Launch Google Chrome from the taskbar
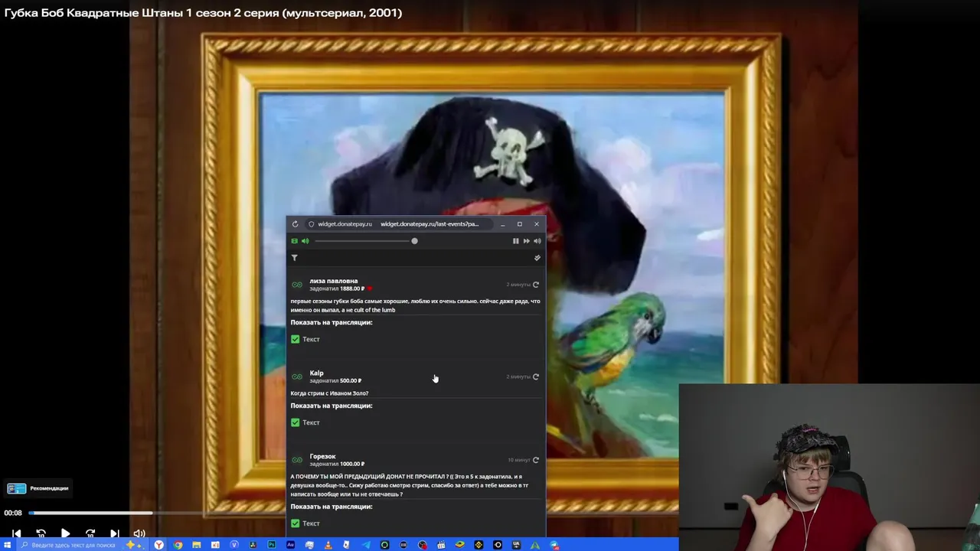Image resolution: width=980 pixels, height=551 pixels. point(178,545)
